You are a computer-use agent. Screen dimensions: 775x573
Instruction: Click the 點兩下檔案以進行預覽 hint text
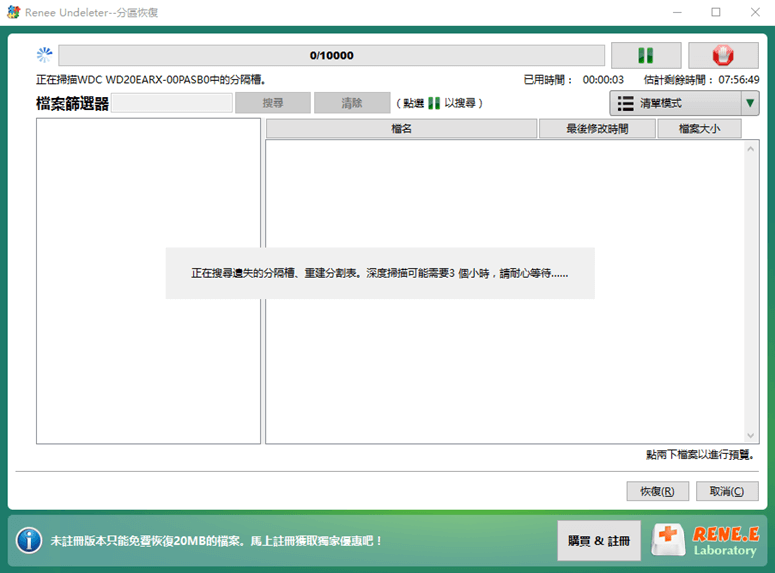coord(700,454)
